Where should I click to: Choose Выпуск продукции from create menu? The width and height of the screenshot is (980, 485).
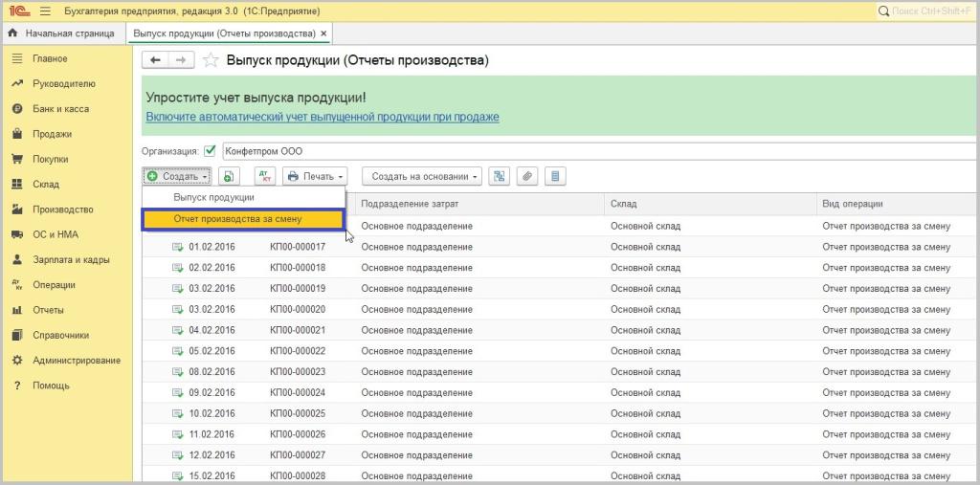[213, 197]
